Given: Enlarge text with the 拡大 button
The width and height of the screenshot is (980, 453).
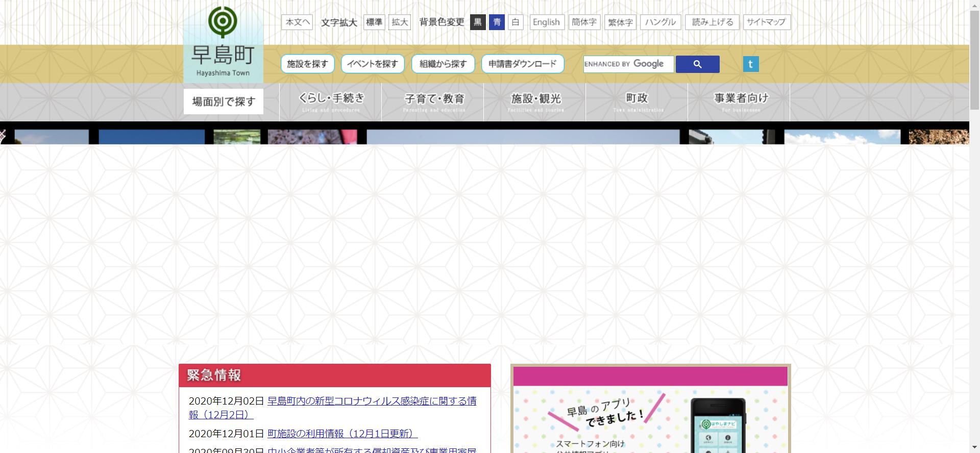Looking at the screenshot, I should tap(400, 22).
